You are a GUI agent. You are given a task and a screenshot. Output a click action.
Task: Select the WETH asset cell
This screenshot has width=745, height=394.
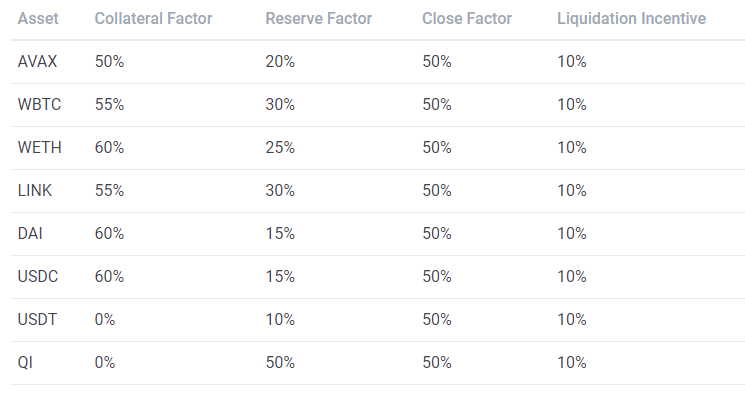(39, 147)
